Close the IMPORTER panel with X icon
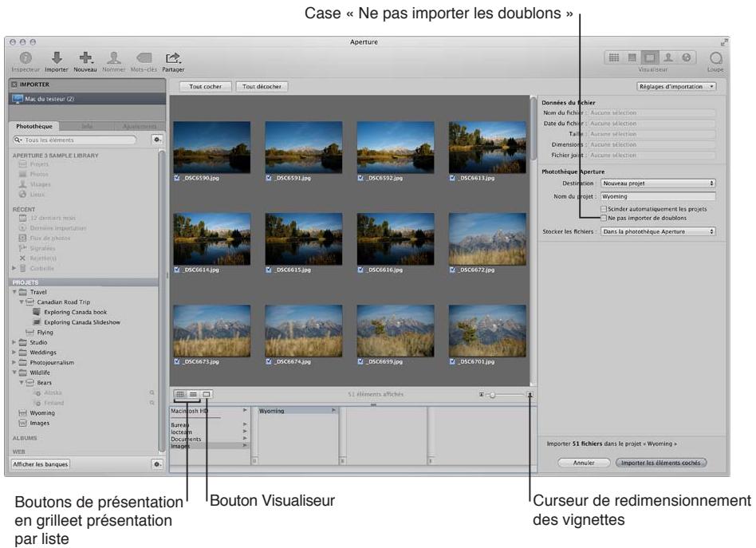The height and width of the screenshot is (548, 756). point(14,85)
